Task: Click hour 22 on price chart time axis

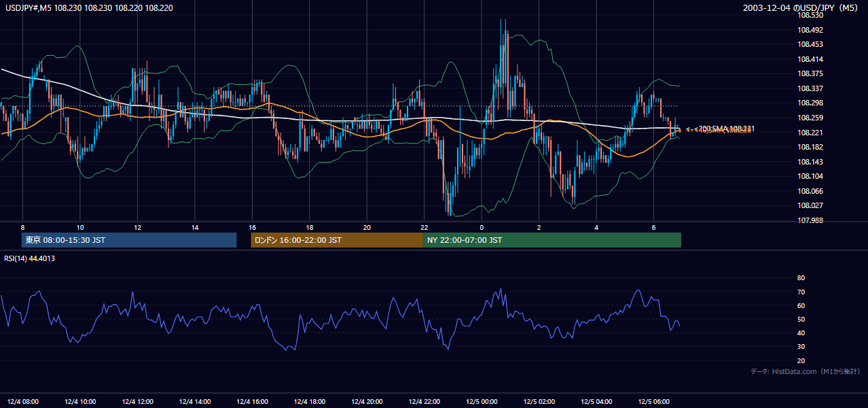Action: pos(424,227)
